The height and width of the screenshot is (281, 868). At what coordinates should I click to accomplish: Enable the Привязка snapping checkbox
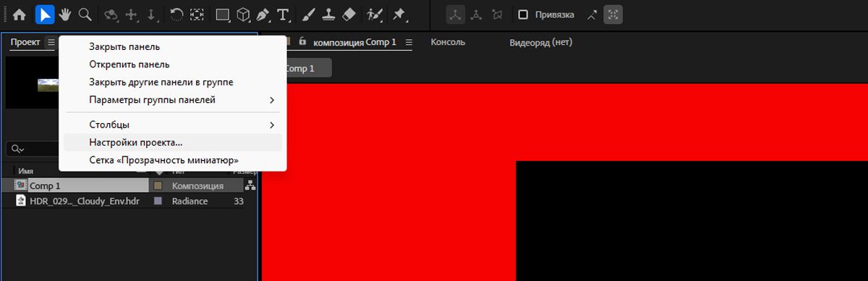click(x=523, y=14)
